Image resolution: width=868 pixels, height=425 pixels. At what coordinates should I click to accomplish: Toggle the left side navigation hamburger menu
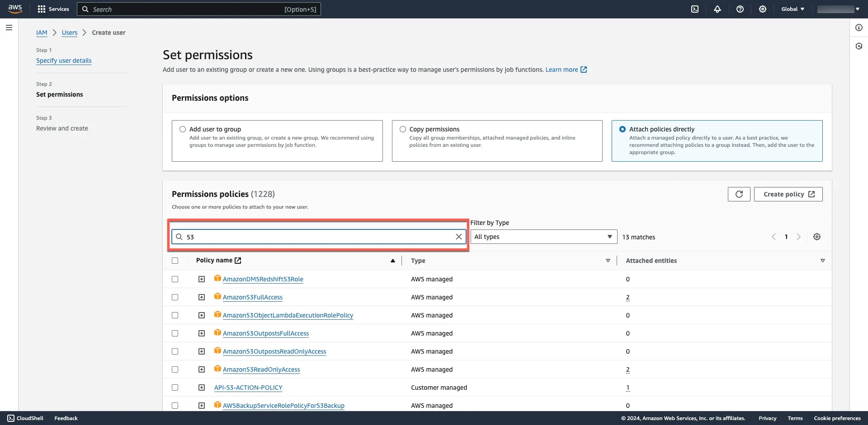pyautogui.click(x=9, y=28)
